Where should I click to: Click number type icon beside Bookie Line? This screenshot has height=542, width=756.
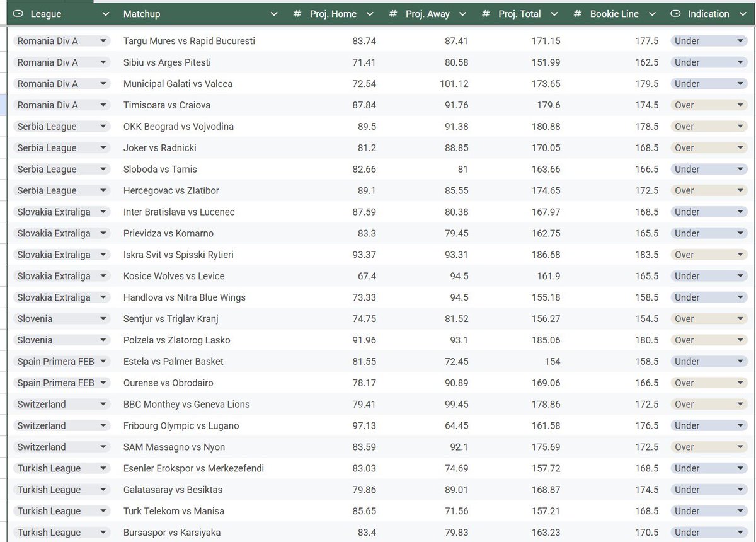tap(578, 14)
